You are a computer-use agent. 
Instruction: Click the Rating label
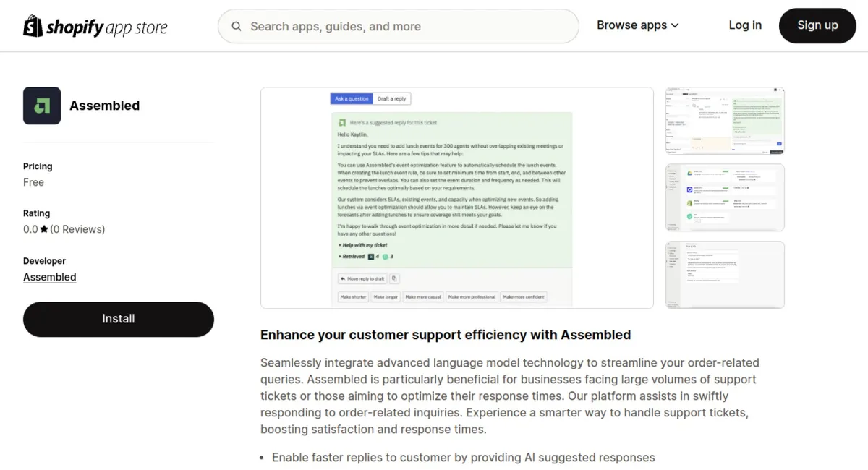click(37, 213)
